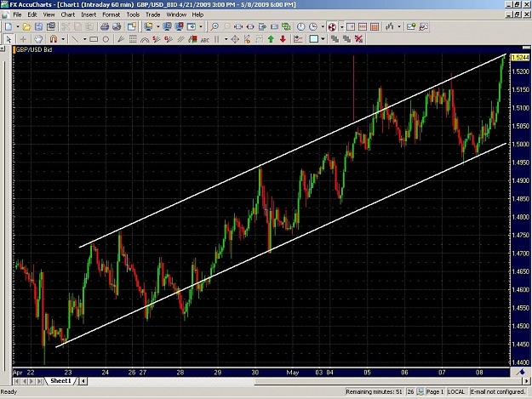Expand dropdown next to vertical bars tool
Viewport: 532px width, 399px height.
point(226,39)
